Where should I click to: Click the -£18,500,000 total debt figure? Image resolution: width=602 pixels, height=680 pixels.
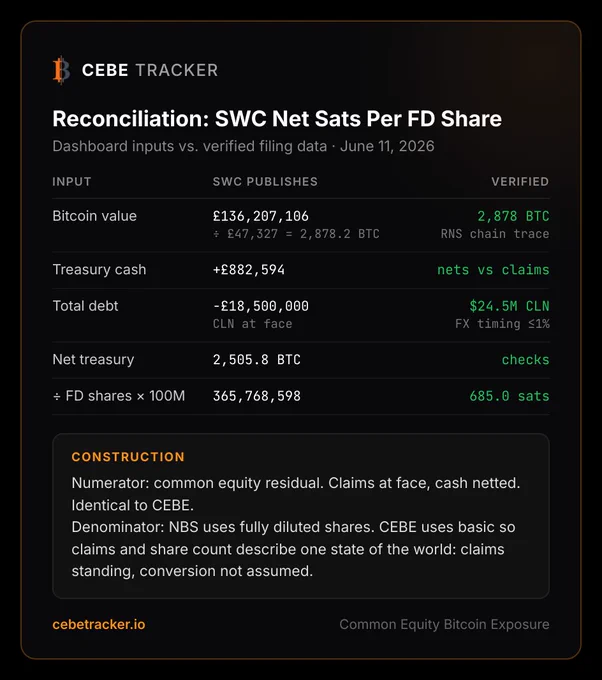click(261, 306)
